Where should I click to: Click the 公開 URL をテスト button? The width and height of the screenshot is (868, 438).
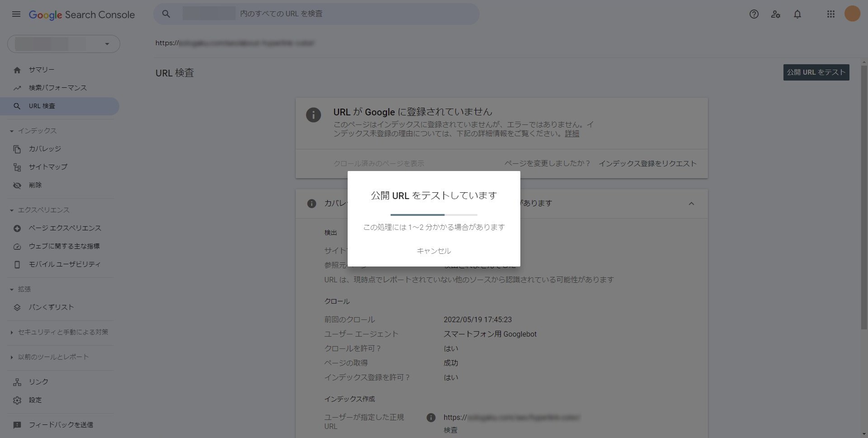coord(816,72)
